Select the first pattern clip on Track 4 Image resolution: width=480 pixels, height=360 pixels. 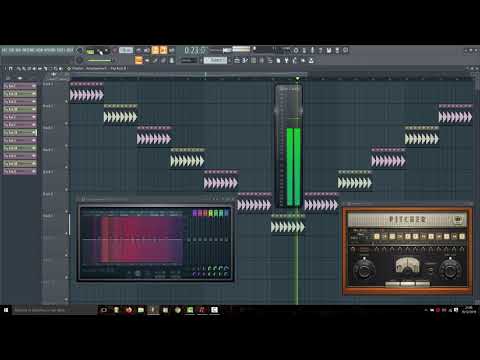pos(187,158)
